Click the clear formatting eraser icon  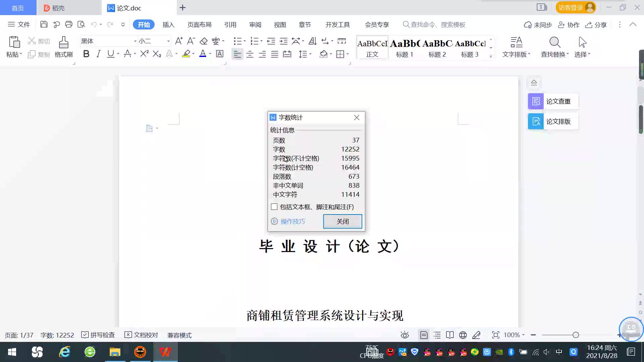204,41
